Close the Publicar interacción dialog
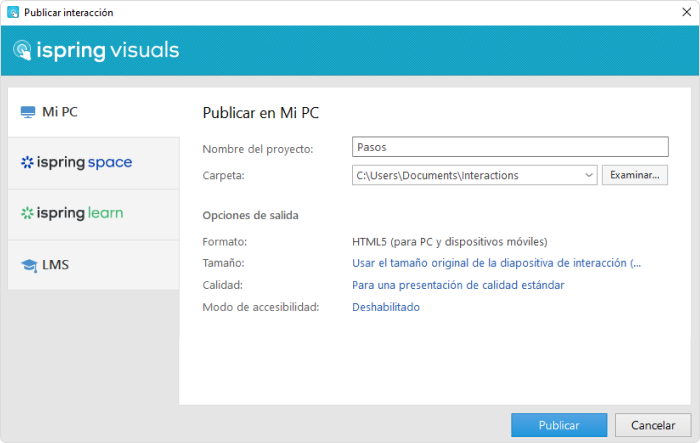Screen dimensions: 700x443 tap(687, 12)
